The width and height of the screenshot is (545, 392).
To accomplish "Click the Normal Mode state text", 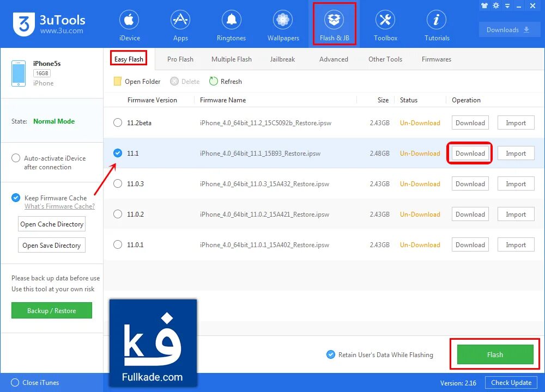I will coord(54,121).
